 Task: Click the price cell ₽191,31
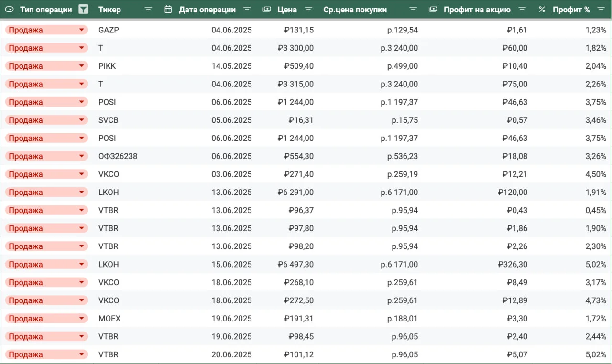tap(299, 319)
